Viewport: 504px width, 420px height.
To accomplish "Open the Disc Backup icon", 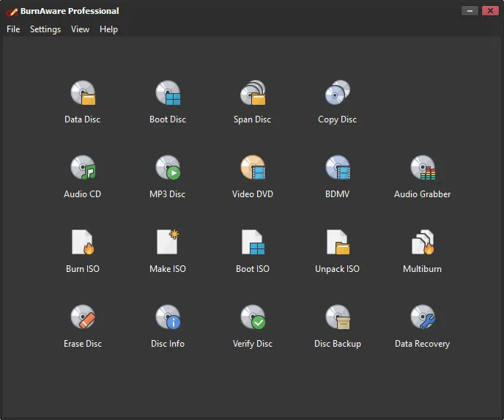I will (338, 317).
